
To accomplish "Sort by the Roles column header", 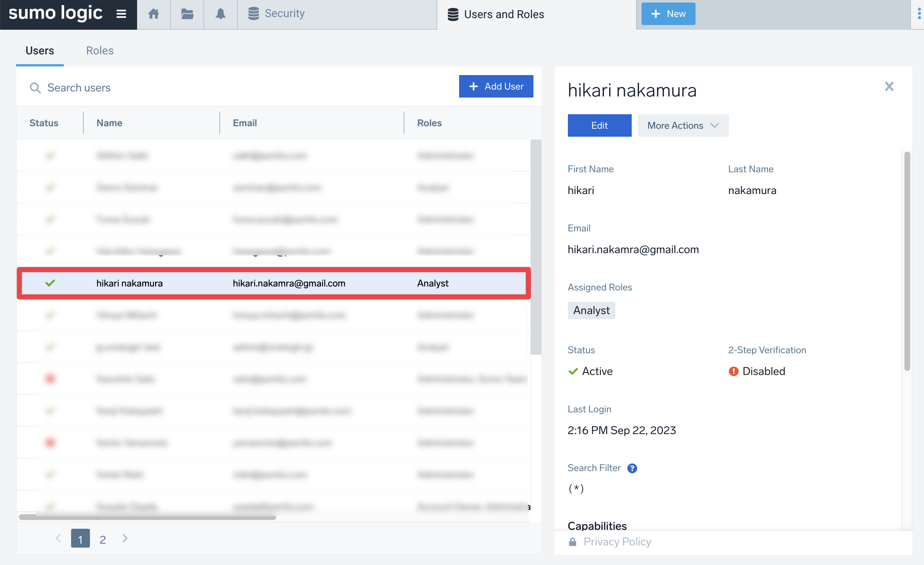I will point(429,123).
